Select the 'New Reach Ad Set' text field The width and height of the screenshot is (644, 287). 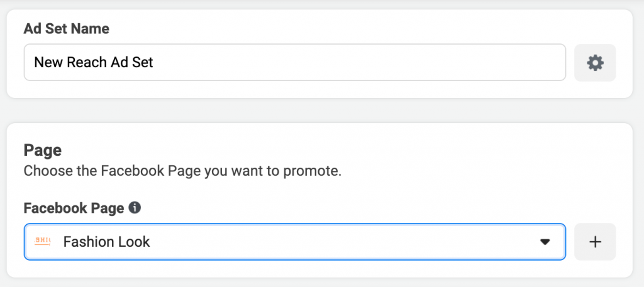pyautogui.click(x=295, y=63)
